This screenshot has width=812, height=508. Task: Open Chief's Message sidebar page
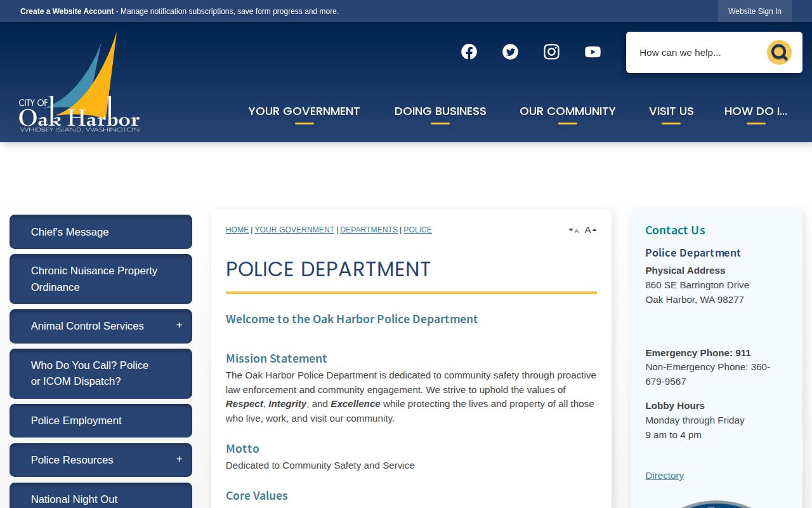coord(101,232)
